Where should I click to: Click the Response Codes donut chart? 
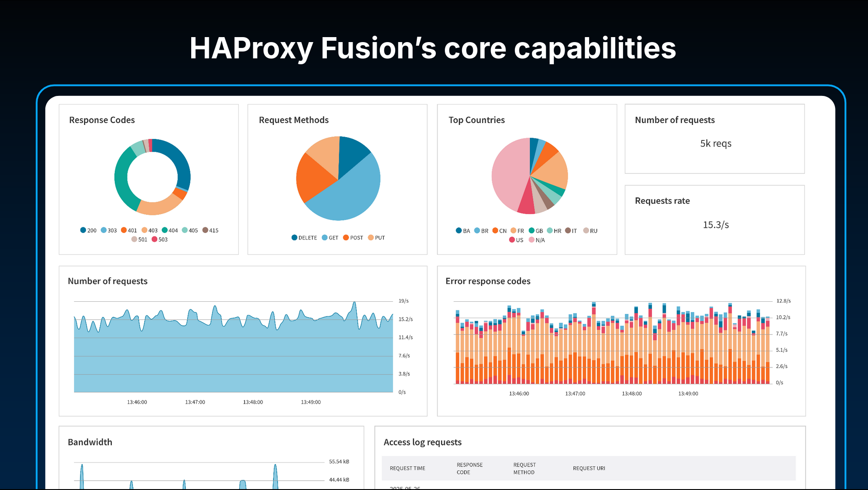coord(152,177)
